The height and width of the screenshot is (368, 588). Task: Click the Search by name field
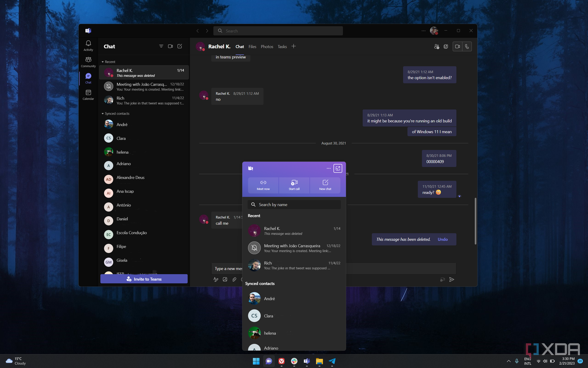click(x=294, y=205)
